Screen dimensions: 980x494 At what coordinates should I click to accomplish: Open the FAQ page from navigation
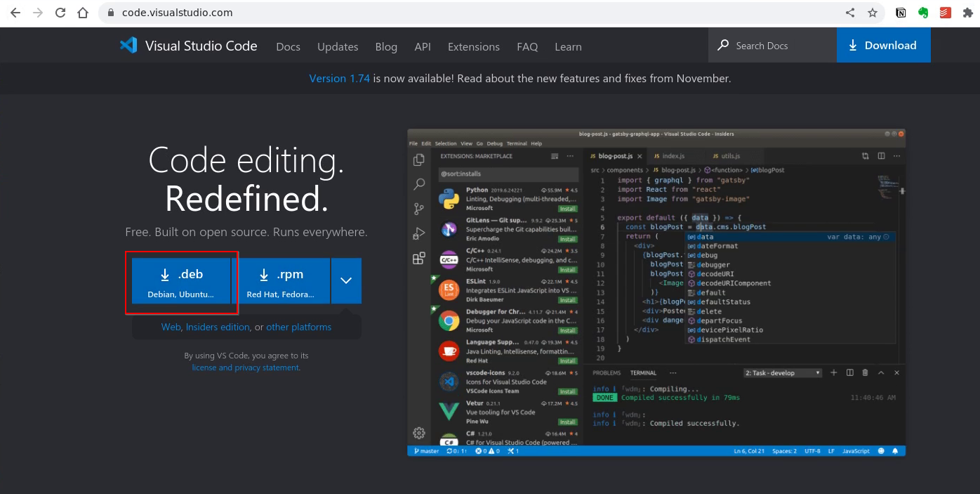tap(527, 46)
